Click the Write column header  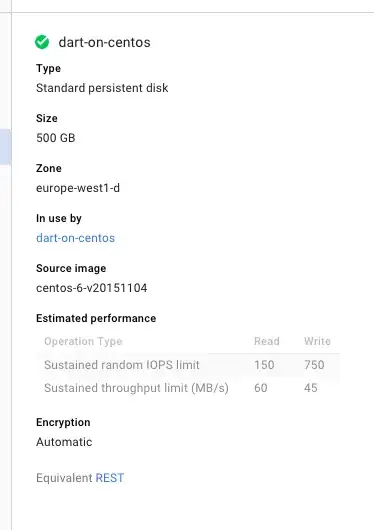pyautogui.click(x=317, y=341)
